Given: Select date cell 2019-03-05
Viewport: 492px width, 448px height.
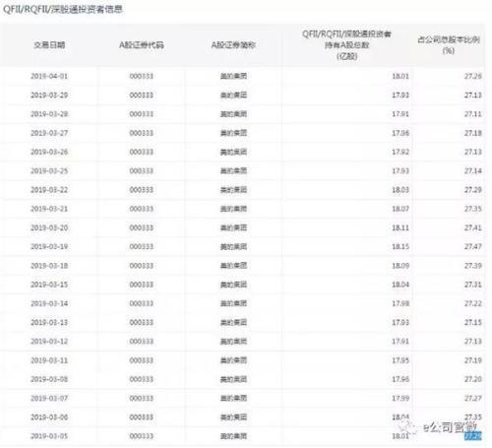Looking at the screenshot, I should [x=49, y=436].
